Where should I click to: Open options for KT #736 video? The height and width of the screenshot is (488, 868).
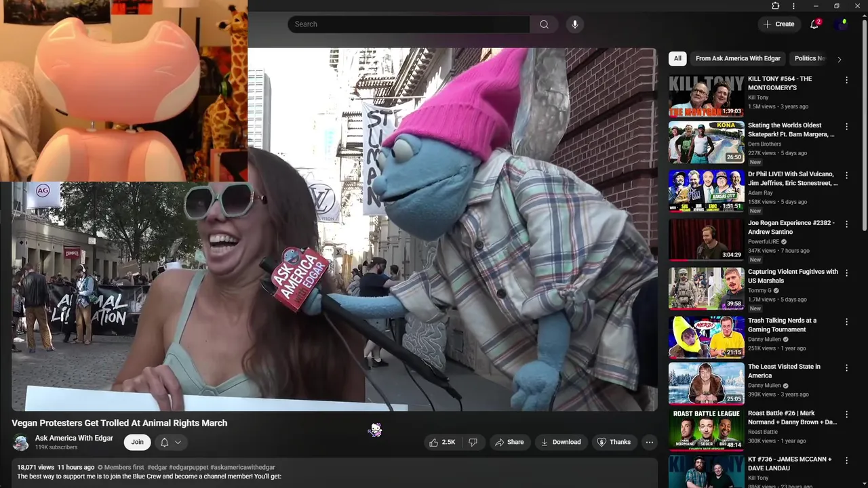coord(846,460)
